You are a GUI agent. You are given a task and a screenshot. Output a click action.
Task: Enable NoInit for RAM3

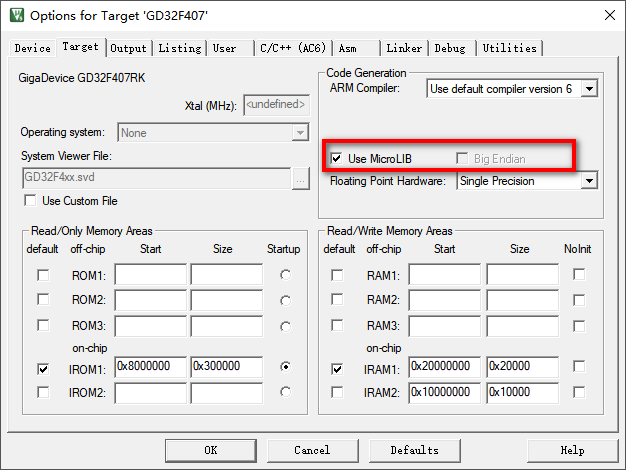point(579,326)
